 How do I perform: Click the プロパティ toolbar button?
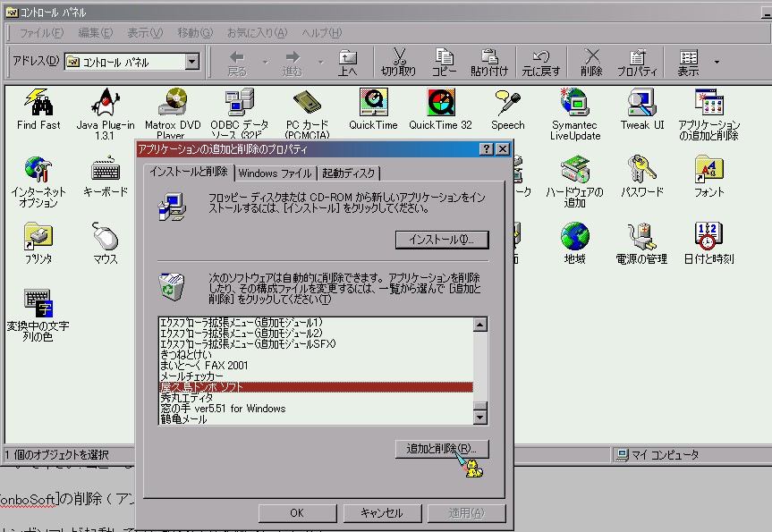pyautogui.click(x=638, y=62)
